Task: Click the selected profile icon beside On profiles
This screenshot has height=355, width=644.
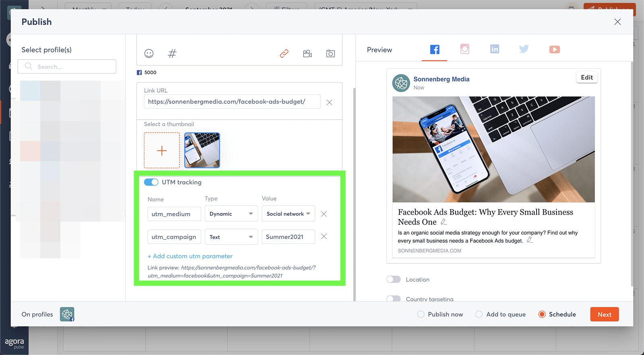Action: (x=67, y=314)
